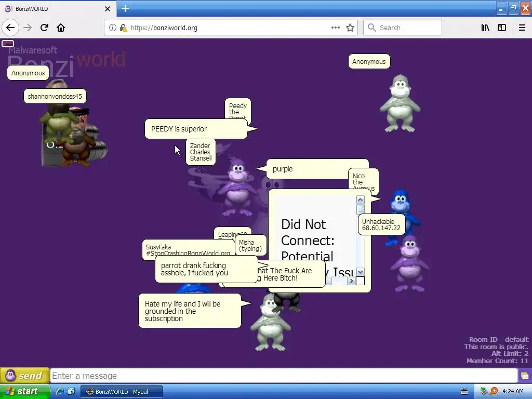This screenshot has width=532, height=399.
Task: Toggle the sidebar view icon
Action: (502, 28)
